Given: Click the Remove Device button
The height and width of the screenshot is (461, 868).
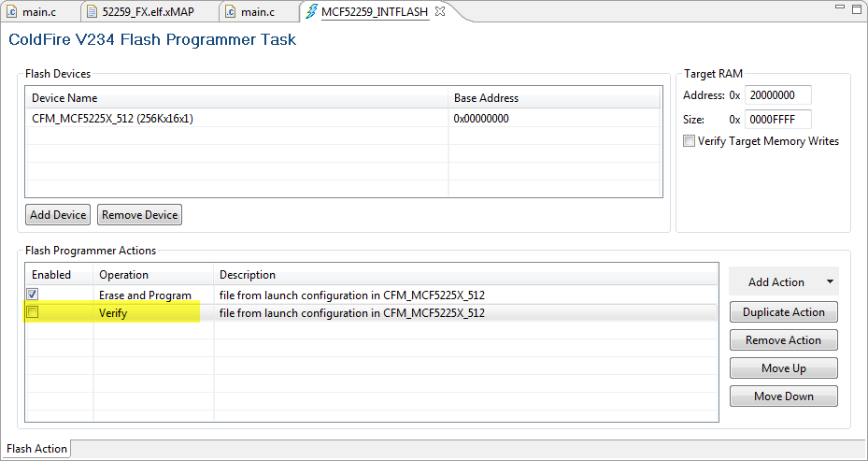Looking at the screenshot, I should [140, 215].
